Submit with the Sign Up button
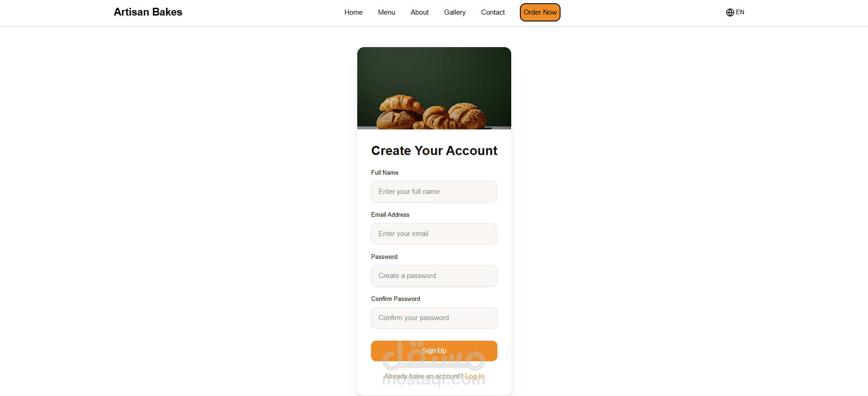 (434, 351)
